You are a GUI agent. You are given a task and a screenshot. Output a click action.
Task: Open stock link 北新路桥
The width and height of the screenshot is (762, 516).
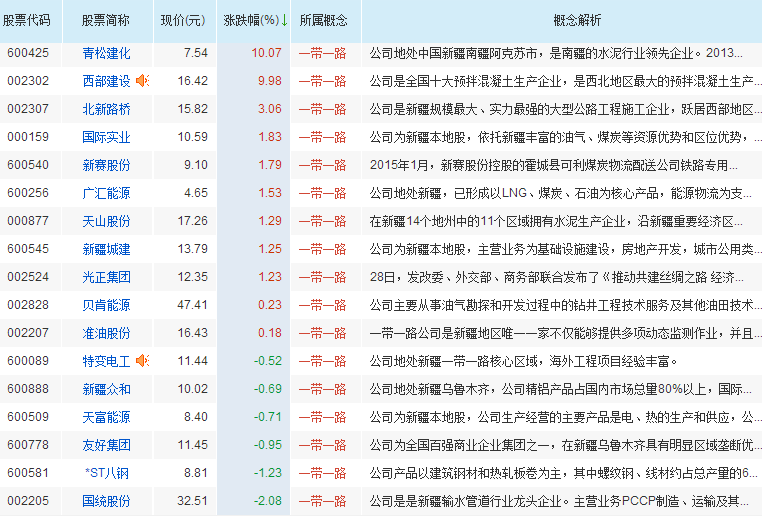106,109
